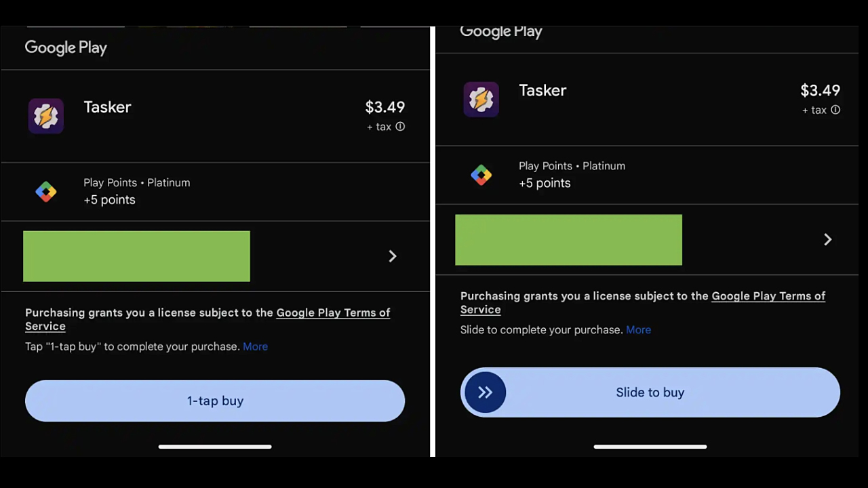
Task: Click Tasker app icon in left panel
Action: coord(46,116)
